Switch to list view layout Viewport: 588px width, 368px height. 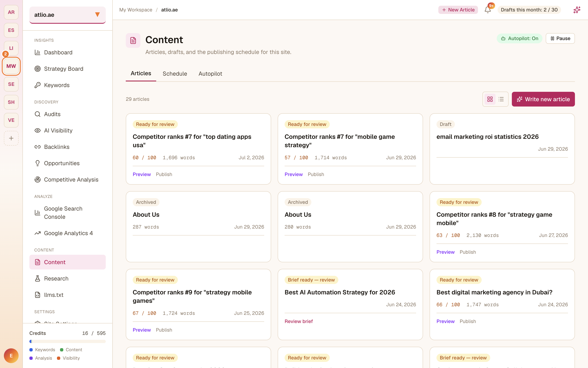pyautogui.click(x=501, y=99)
